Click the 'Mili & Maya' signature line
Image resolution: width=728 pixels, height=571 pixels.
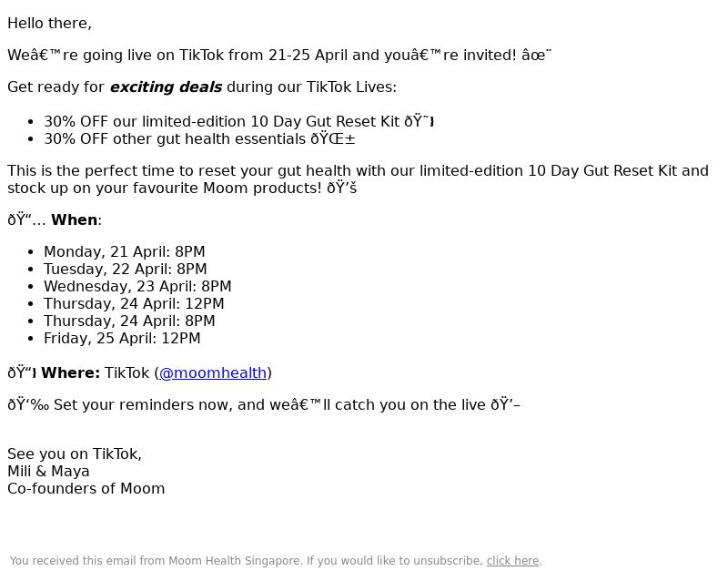click(49, 471)
